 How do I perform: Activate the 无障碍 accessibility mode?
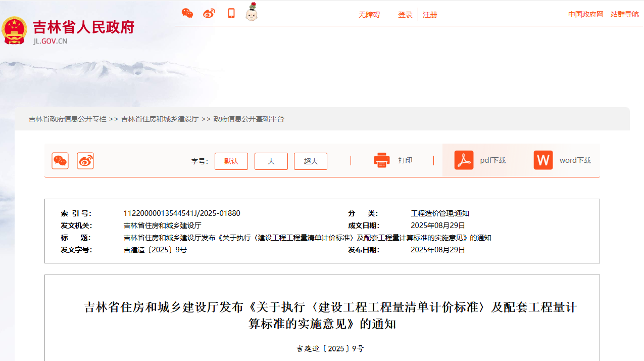(369, 15)
